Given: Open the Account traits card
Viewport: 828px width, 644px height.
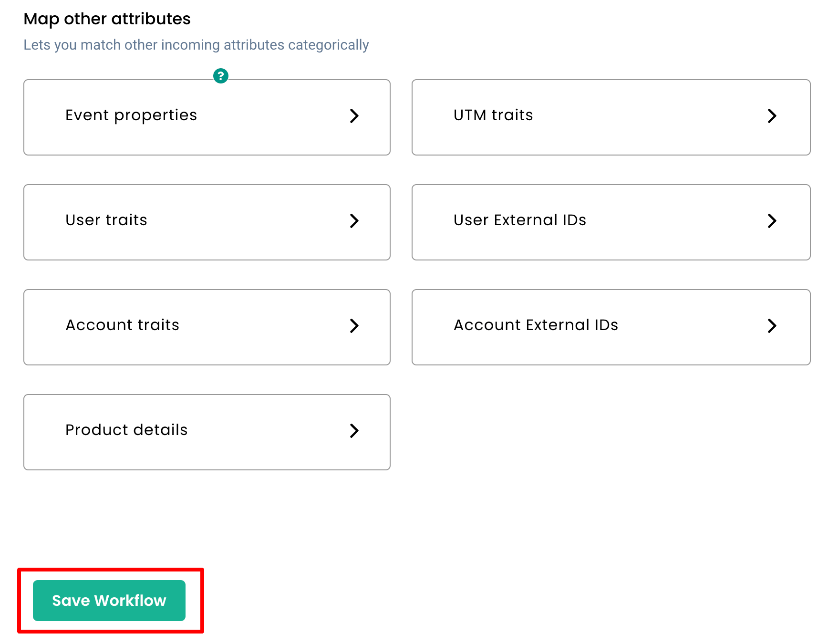Looking at the screenshot, I should (x=207, y=327).
